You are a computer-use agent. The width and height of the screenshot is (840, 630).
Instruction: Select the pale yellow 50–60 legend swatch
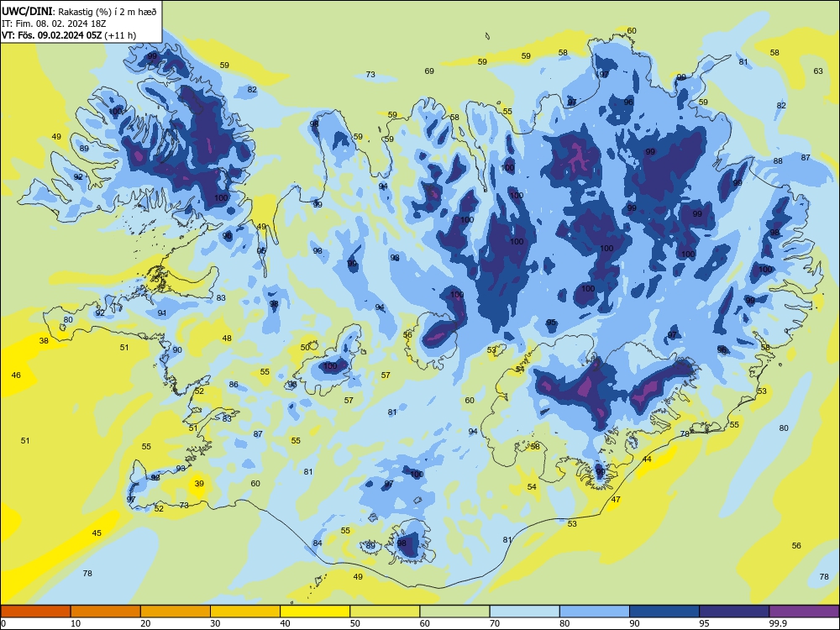pos(385,612)
